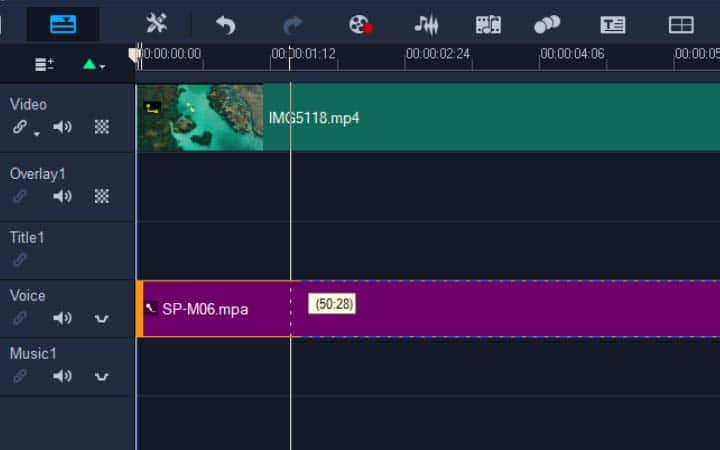Click the orange left edge handle of SP-M06.mpa clip

(x=140, y=309)
